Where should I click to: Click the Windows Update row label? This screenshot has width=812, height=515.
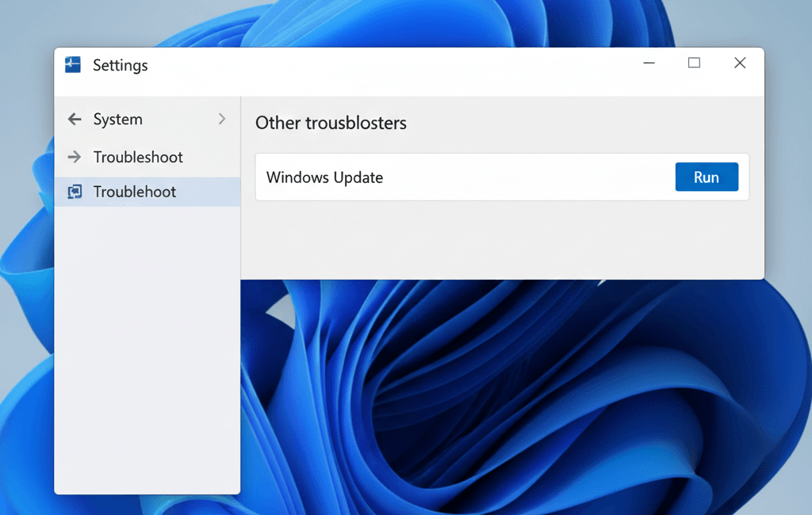(x=324, y=177)
